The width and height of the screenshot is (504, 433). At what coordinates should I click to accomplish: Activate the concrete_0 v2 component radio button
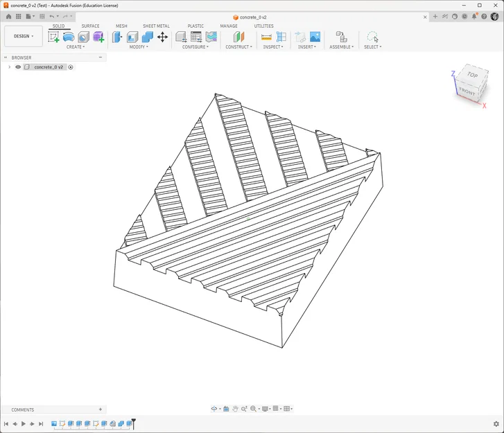tap(71, 67)
